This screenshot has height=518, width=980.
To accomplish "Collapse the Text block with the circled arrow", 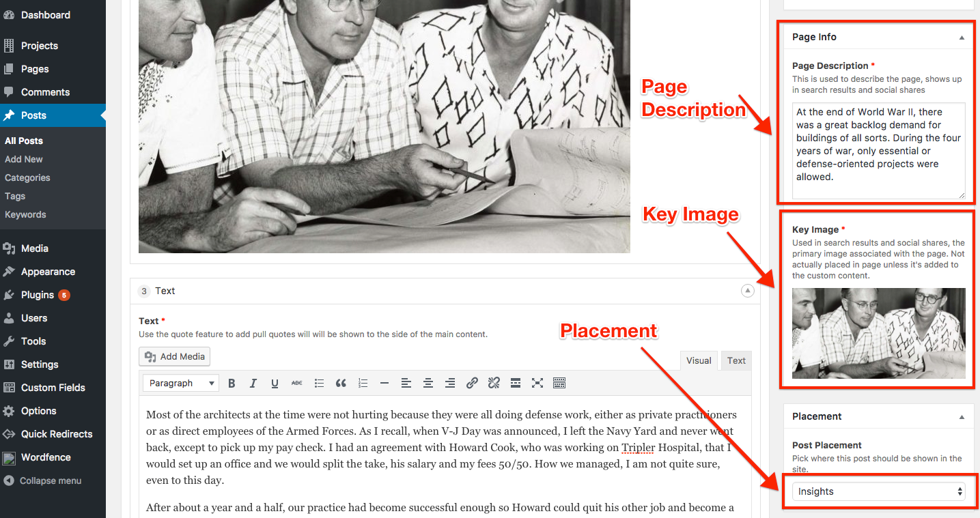I will [748, 291].
